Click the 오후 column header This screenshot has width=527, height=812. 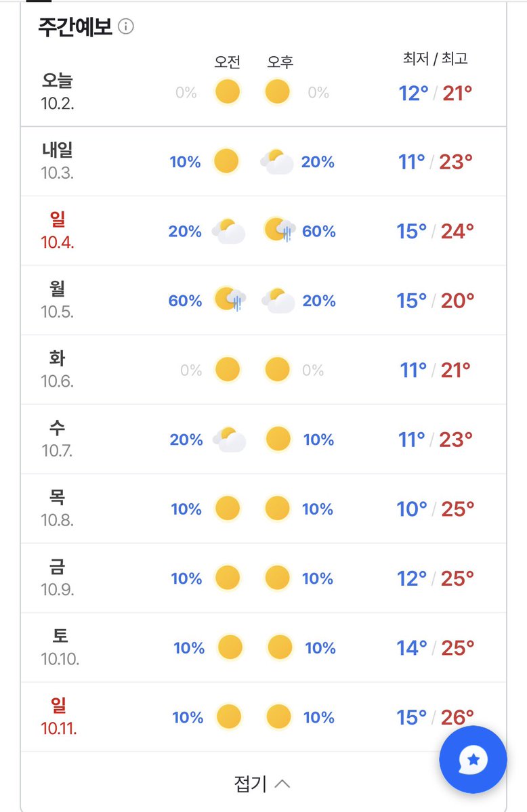click(x=280, y=62)
